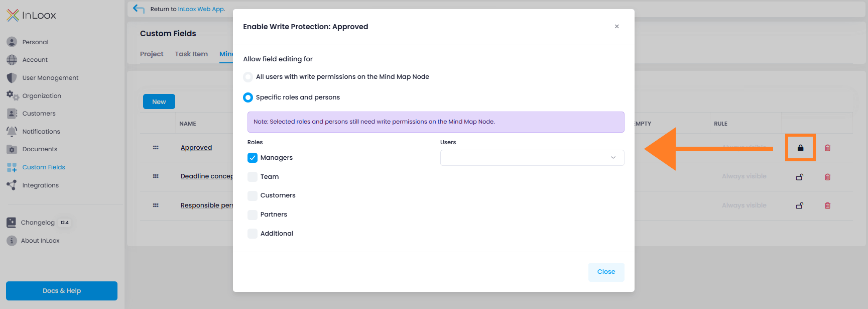Open the Users dropdown chevron
The width and height of the screenshot is (868, 309).
pyautogui.click(x=613, y=158)
